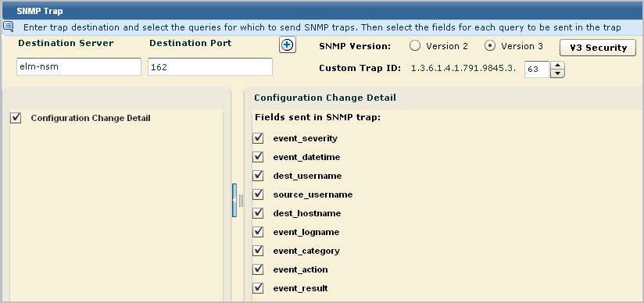Decrease the Custom Trap ID value

[x=557, y=73]
